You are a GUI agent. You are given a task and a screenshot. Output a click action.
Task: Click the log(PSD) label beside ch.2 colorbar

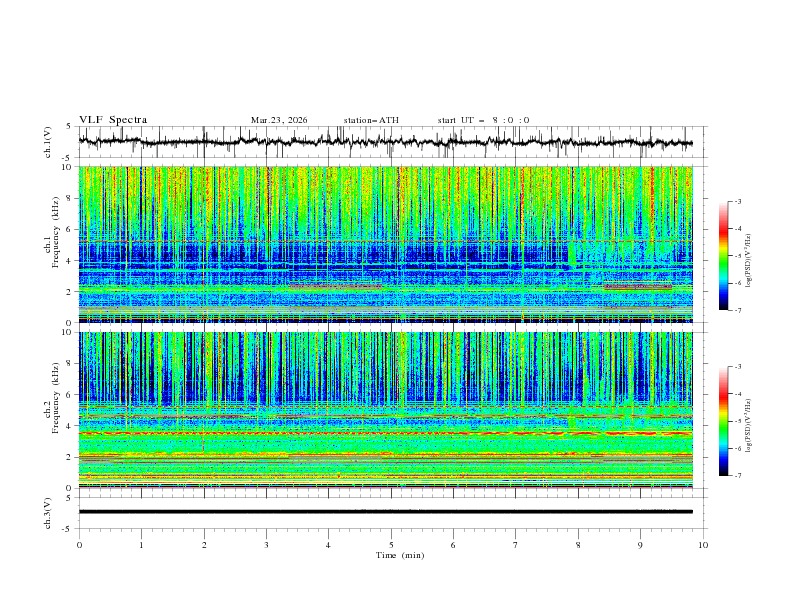click(748, 425)
